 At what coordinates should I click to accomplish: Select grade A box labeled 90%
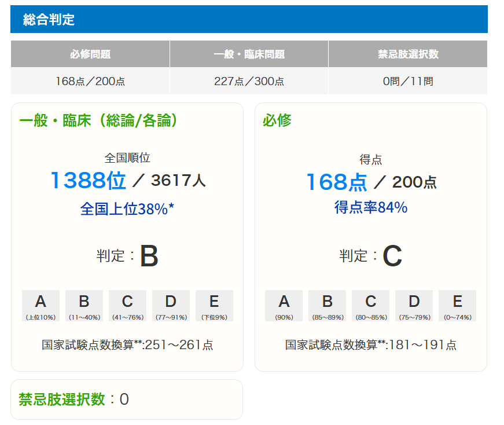tap(284, 306)
